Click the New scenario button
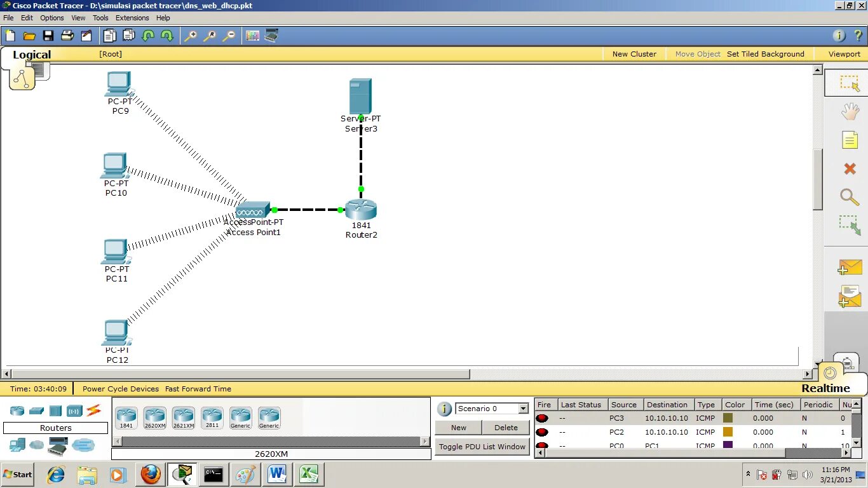 pyautogui.click(x=459, y=428)
